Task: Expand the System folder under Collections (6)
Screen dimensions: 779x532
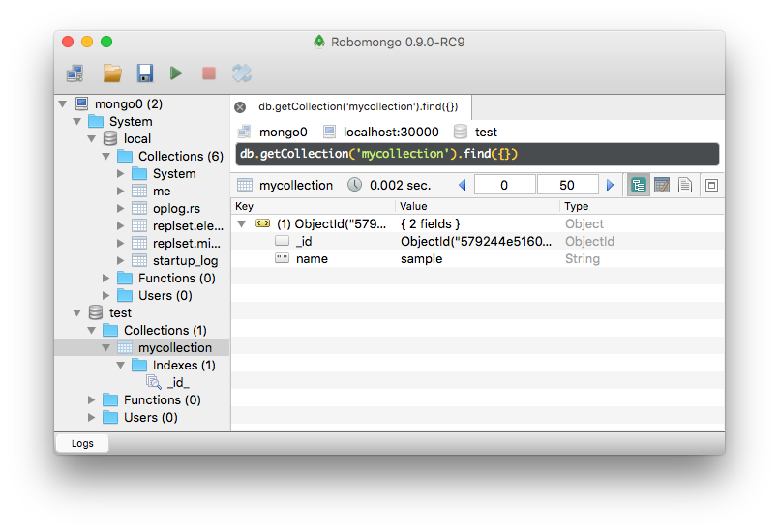Action: point(120,174)
